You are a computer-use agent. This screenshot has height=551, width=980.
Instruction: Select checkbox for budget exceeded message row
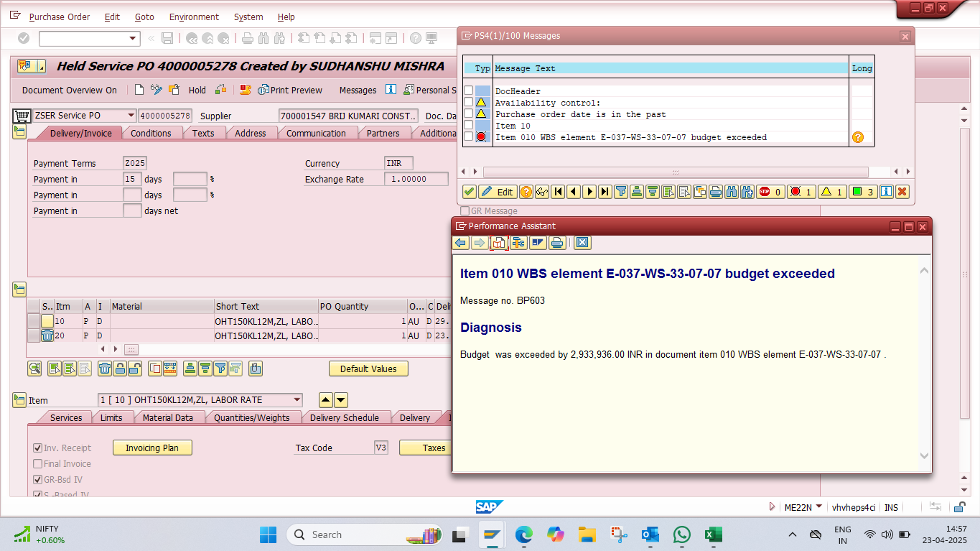click(468, 137)
